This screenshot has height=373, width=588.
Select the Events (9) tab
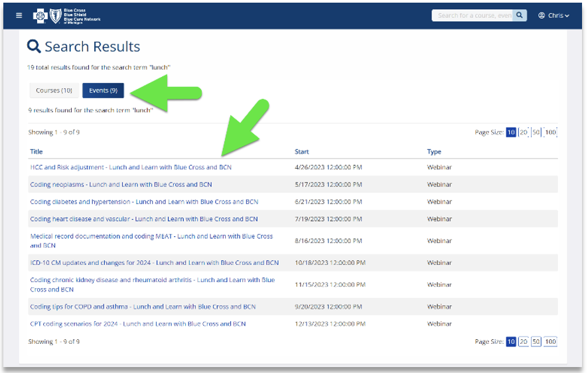click(103, 90)
